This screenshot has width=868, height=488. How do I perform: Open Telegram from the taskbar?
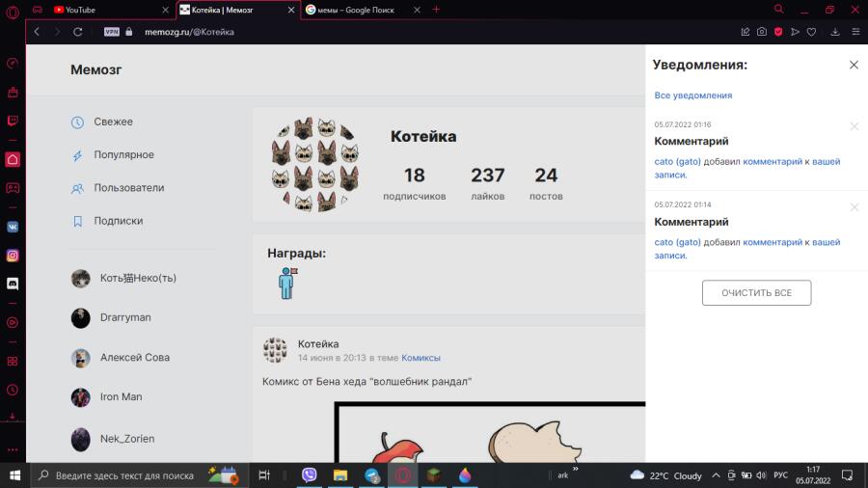click(x=371, y=475)
